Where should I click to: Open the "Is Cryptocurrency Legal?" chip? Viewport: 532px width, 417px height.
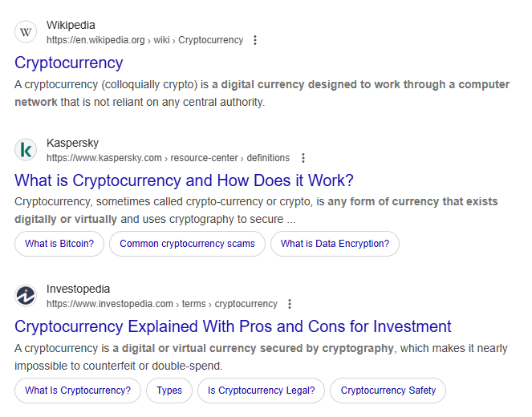(261, 391)
